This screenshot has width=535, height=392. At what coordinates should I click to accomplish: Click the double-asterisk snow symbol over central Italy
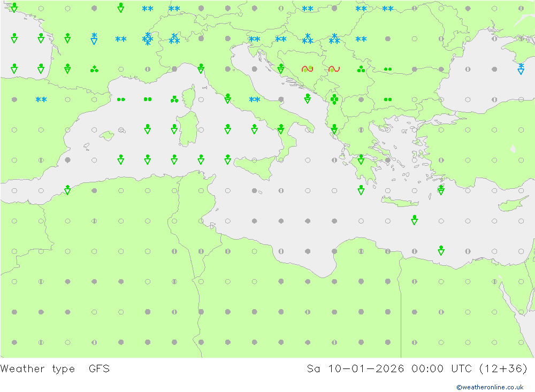point(254,99)
